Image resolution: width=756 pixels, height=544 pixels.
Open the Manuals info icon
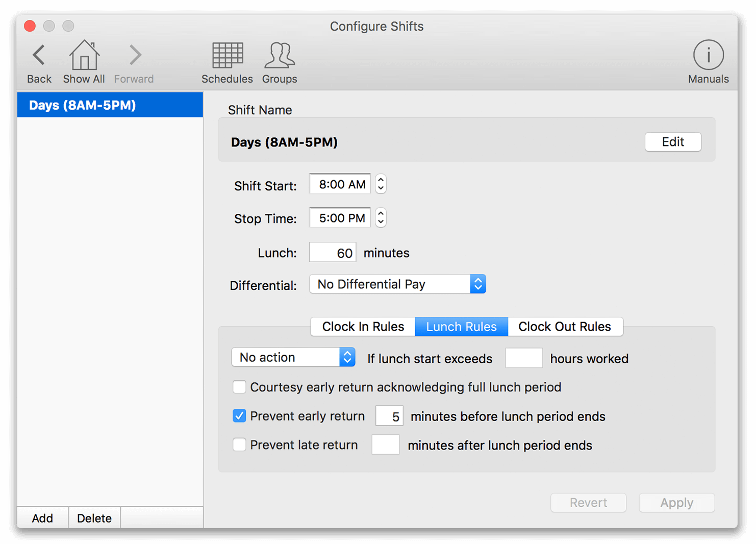708,56
